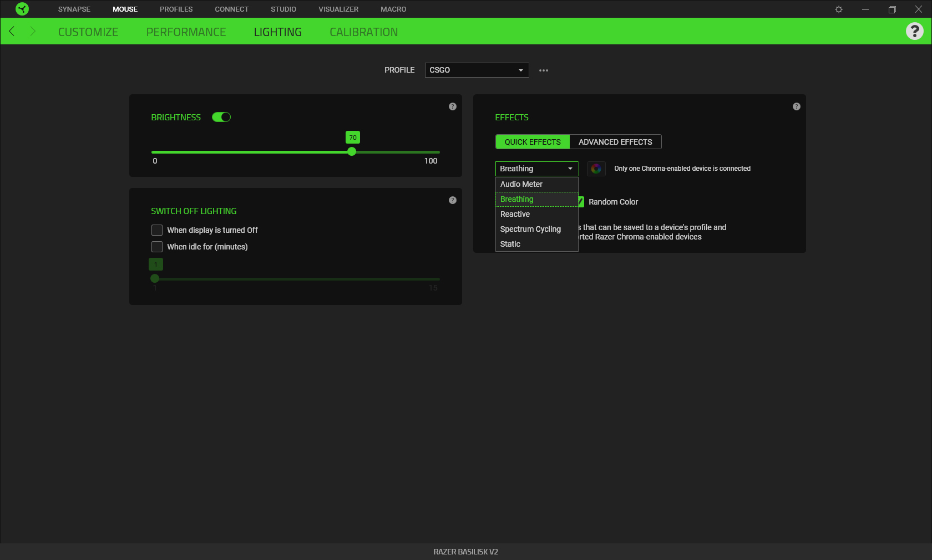932x560 pixels.
Task: Click the brightness slider handle at 70
Action: point(352,151)
